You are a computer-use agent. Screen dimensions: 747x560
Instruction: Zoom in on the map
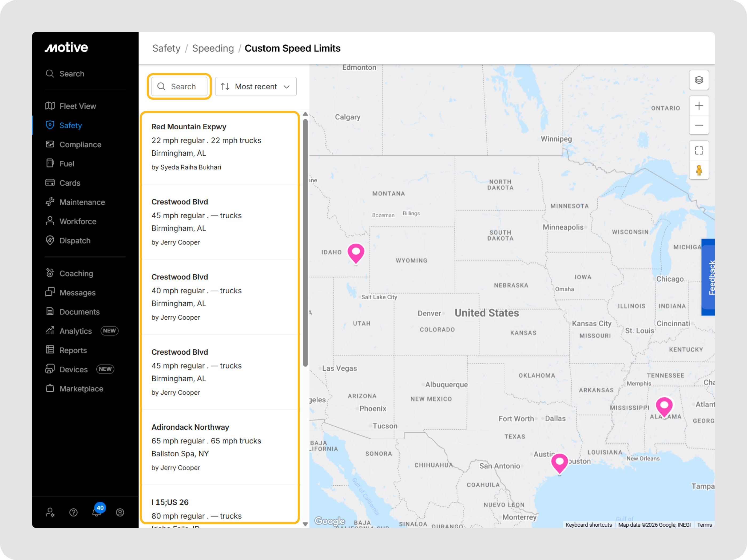pos(699,106)
